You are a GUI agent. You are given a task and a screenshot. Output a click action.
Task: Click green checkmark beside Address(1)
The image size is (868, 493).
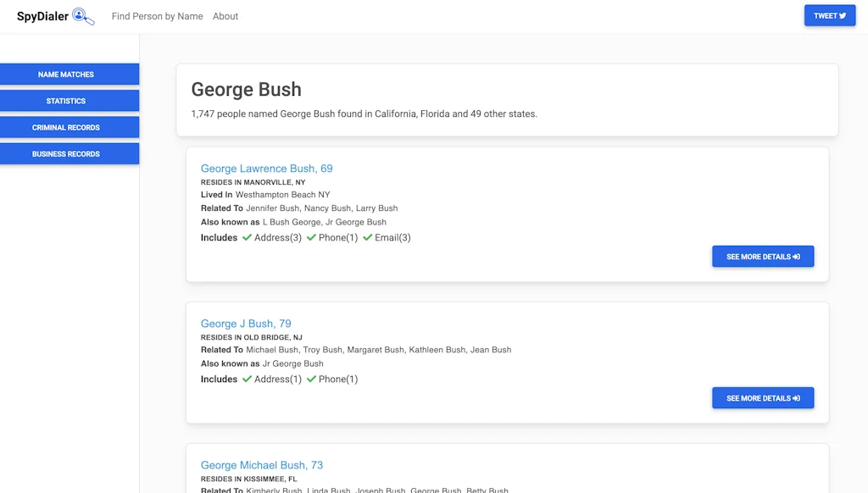click(x=247, y=379)
